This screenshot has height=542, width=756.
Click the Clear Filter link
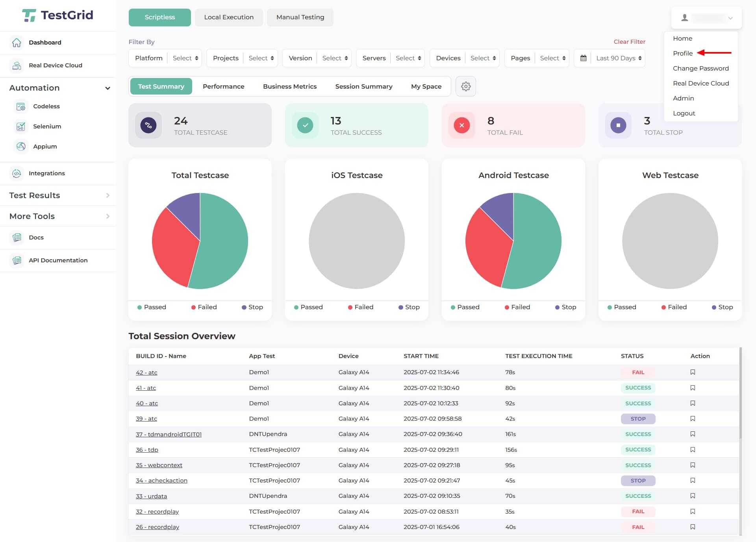[x=629, y=42]
